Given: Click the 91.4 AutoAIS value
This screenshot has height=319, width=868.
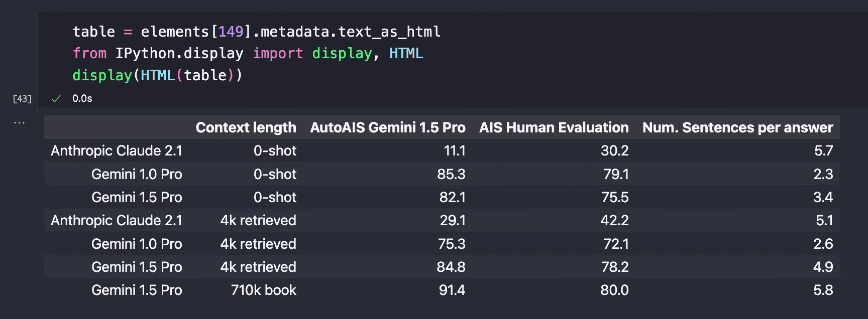Looking at the screenshot, I should point(452,290).
